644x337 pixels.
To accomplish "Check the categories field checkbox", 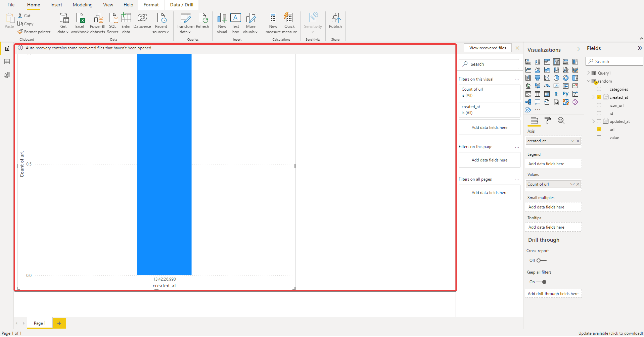I will [x=599, y=89].
